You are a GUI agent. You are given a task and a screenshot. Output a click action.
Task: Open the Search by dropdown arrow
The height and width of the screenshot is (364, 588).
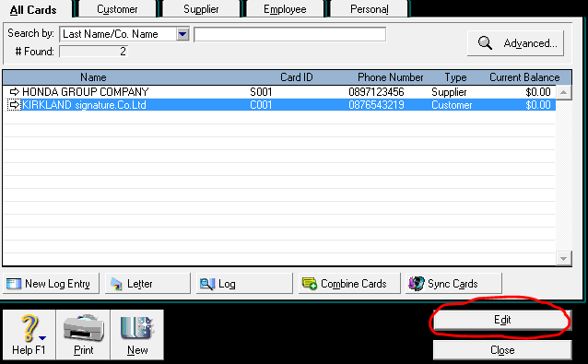point(182,34)
